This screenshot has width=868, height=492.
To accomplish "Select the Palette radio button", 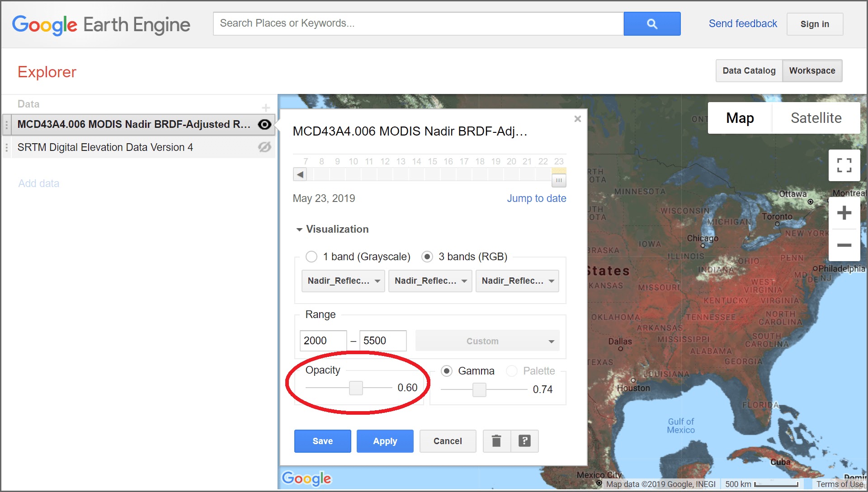I will pos(512,371).
